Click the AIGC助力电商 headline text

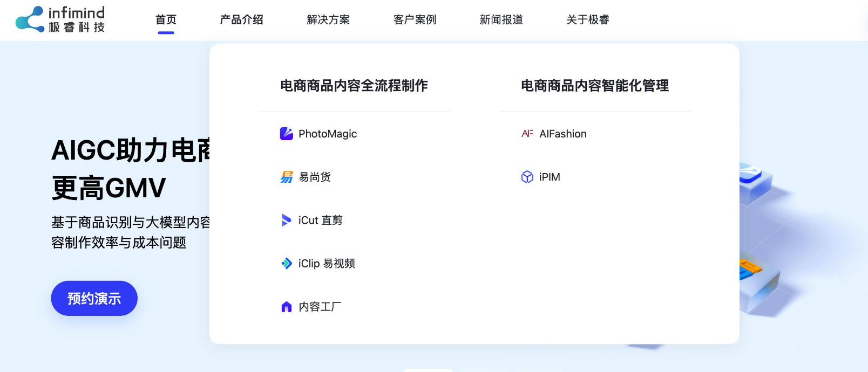(131, 150)
